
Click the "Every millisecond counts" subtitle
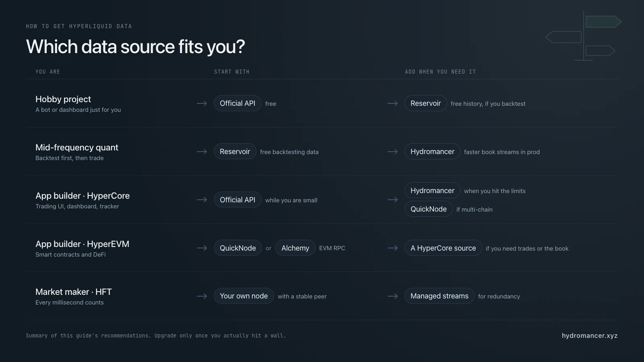70,302
